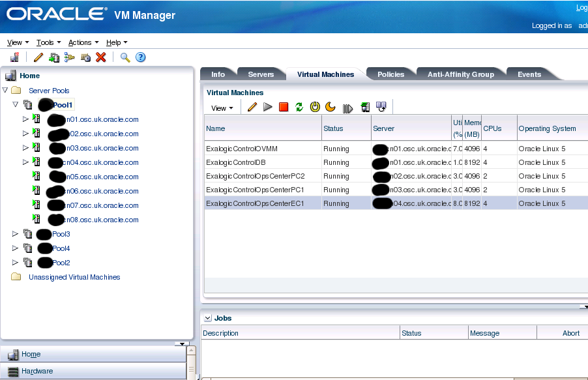
Task: Start the selected virtual machine
Action: tap(268, 106)
